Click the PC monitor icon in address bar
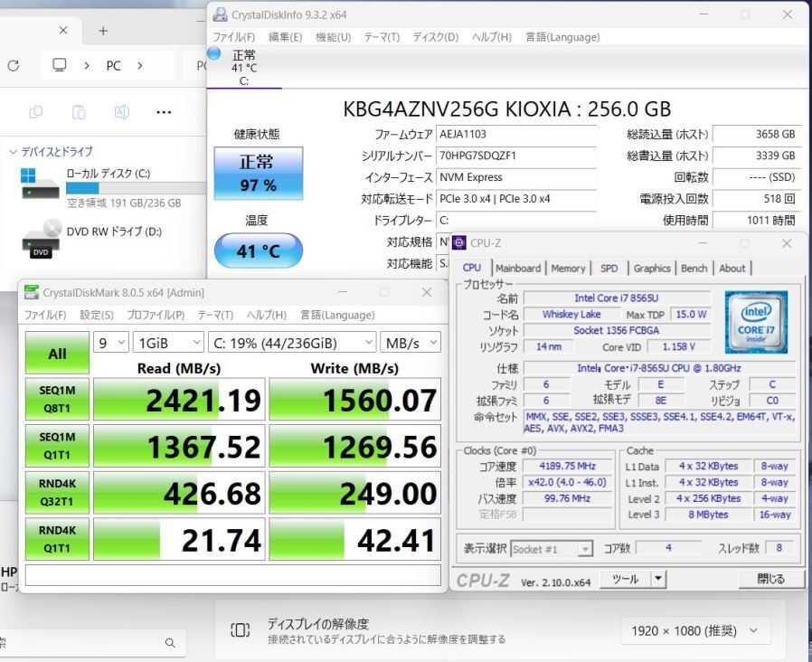Viewport: 812px width, 662px height. coord(60,65)
